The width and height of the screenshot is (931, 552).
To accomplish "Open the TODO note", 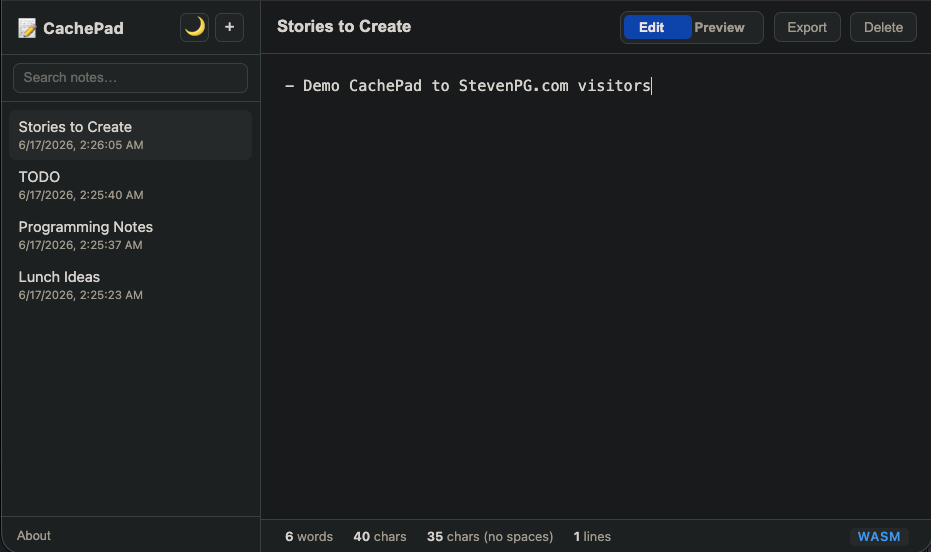I will [130, 185].
